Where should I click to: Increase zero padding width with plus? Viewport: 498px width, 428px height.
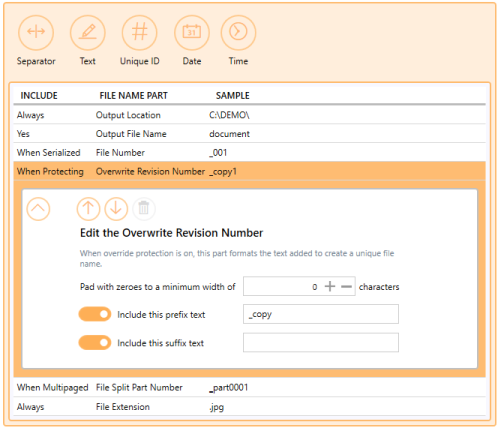330,286
